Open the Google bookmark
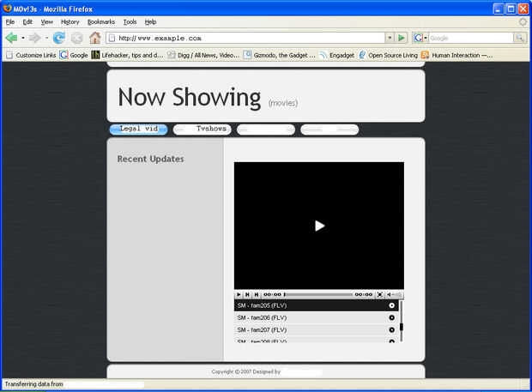The image size is (532, 392). point(74,55)
